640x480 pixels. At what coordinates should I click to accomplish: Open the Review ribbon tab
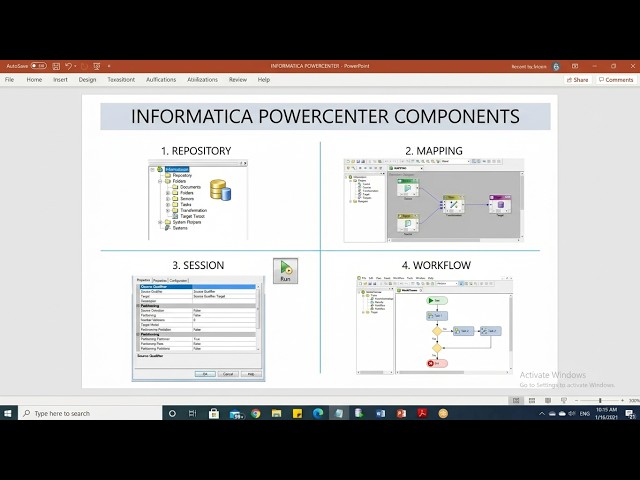coord(238,80)
